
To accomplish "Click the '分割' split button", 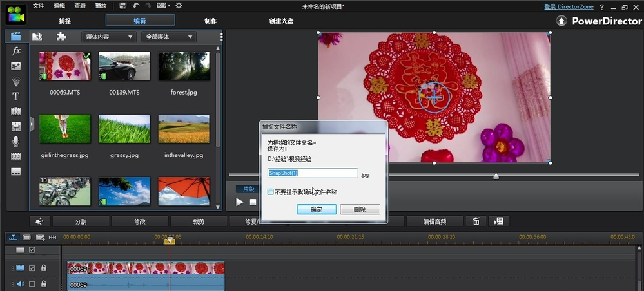I will [x=81, y=221].
